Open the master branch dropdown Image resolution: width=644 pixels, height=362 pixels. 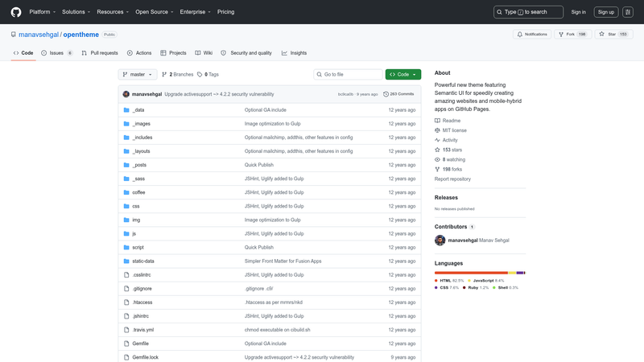(138, 74)
